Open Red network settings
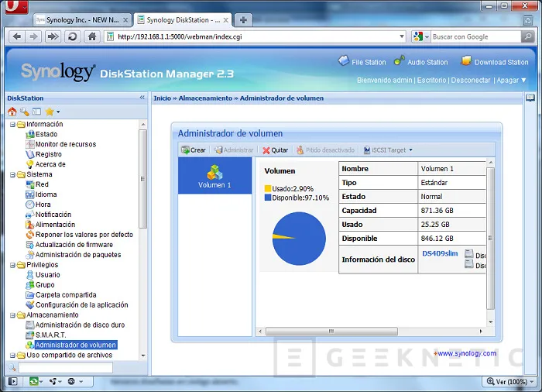 tap(42, 184)
